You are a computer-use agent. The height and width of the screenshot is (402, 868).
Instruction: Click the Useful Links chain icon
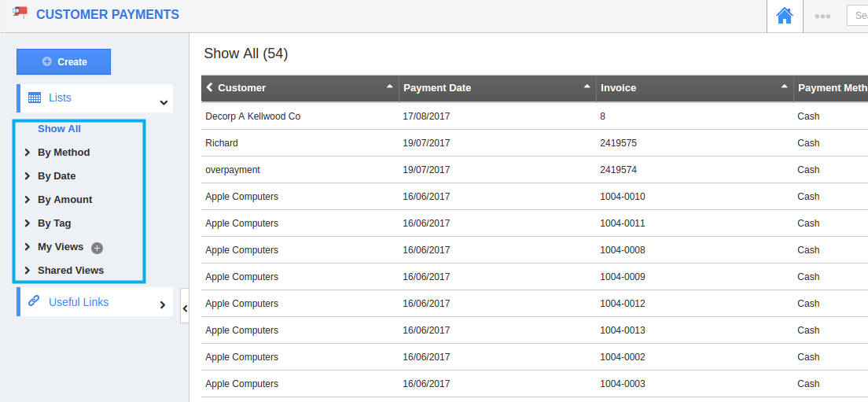click(x=34, y=301)
